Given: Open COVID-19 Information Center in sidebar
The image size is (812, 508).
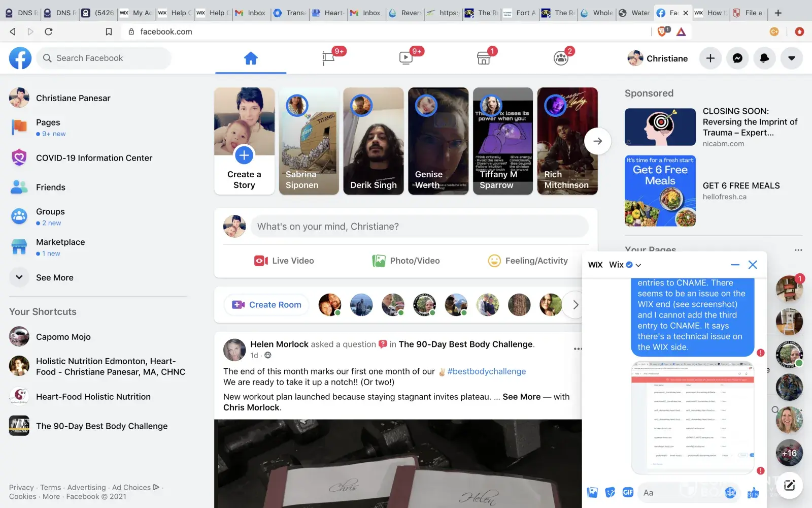Looking at the screenshot, I should click(x=94, y=158).
